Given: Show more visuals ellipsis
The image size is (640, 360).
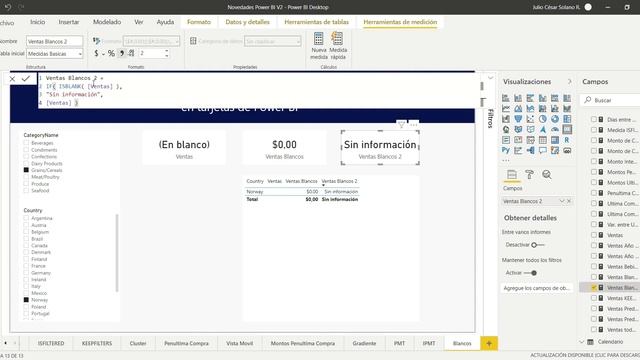Looking at the screenshot, I should [506, 160].
